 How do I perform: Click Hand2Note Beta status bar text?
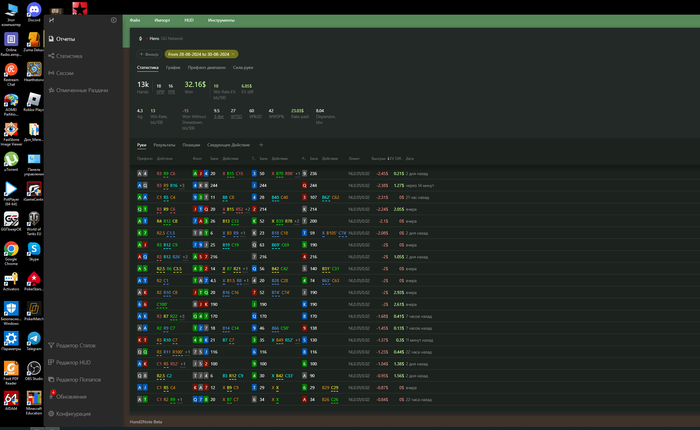(x=146, y=422)
